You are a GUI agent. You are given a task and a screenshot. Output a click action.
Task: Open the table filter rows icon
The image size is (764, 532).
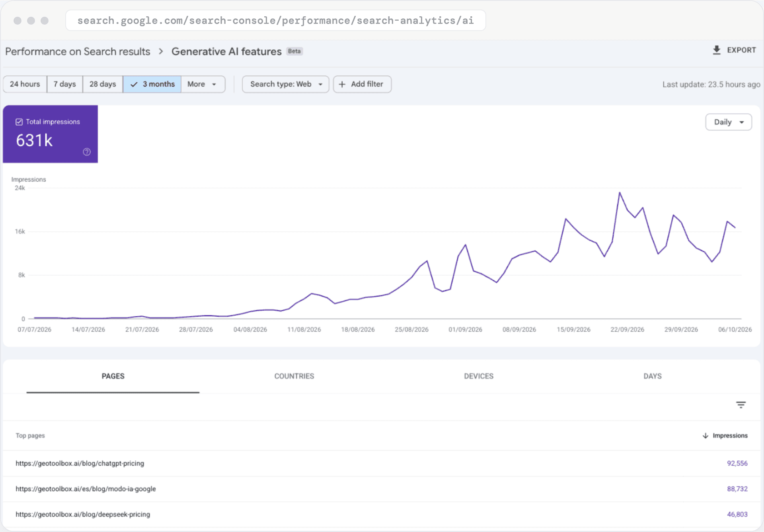pos(741,405)
